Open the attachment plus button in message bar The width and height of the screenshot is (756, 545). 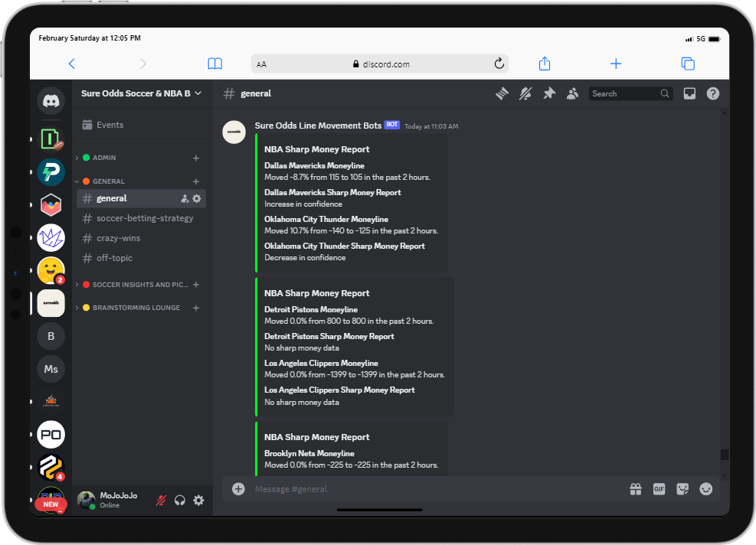[238, 489]
